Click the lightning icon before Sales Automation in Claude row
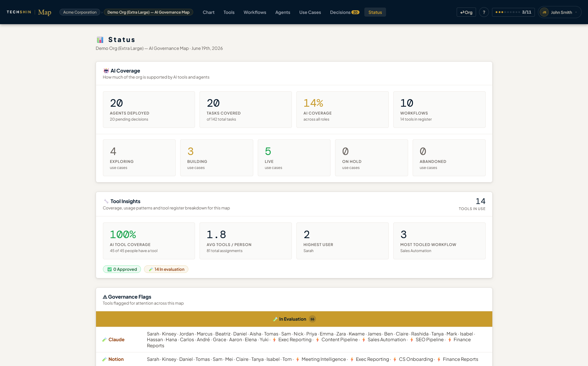The height and width of the screenshot is (366, 588). [x=364, y=340]
